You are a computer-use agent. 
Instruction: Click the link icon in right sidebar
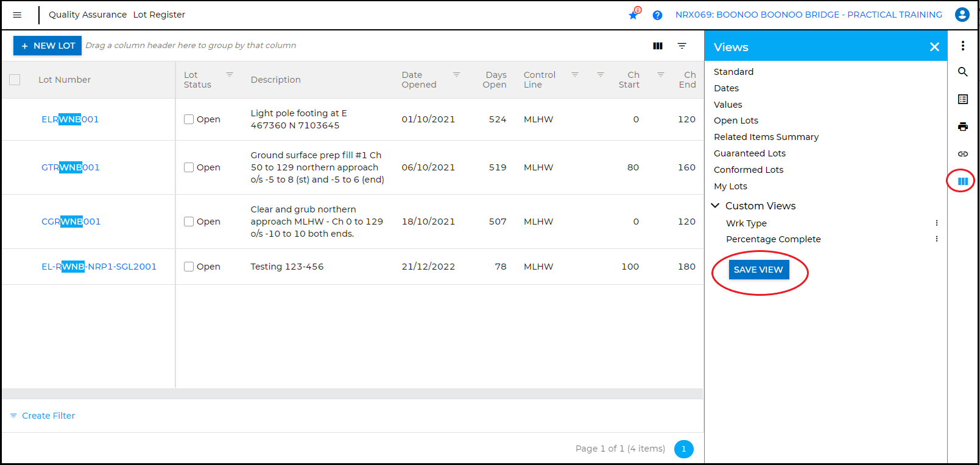(x=963, y=154)
